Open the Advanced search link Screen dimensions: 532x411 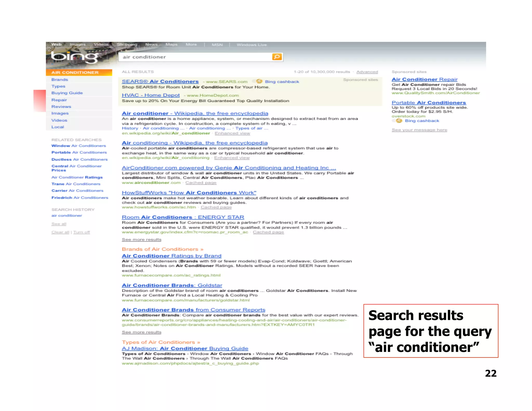(367, 72)
